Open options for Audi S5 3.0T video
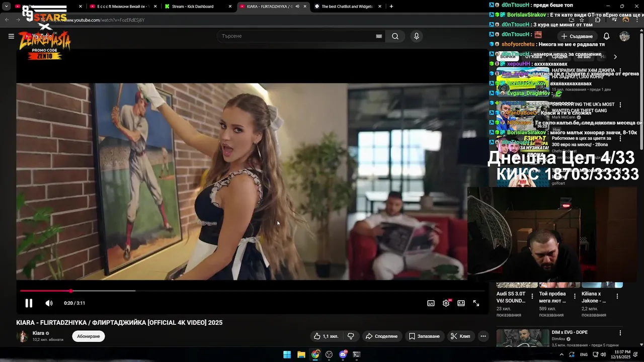Viewport: 644px width, 362px height. tap(532, 297)
